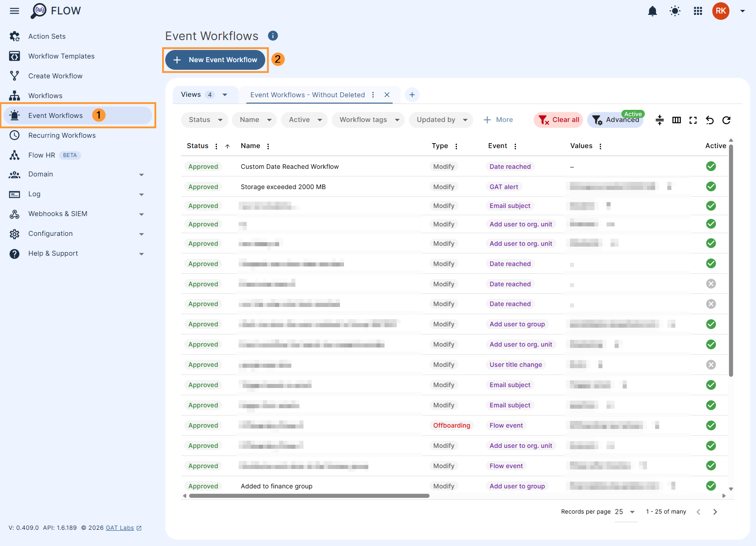The height and width of the screenshot is (546, 756).
Task: Open the manage columns icon
Action: [x=676, y=120]
